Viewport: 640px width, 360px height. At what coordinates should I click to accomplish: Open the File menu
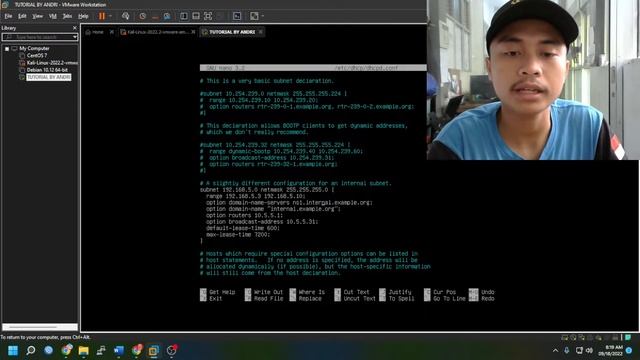tap(8, 16)
